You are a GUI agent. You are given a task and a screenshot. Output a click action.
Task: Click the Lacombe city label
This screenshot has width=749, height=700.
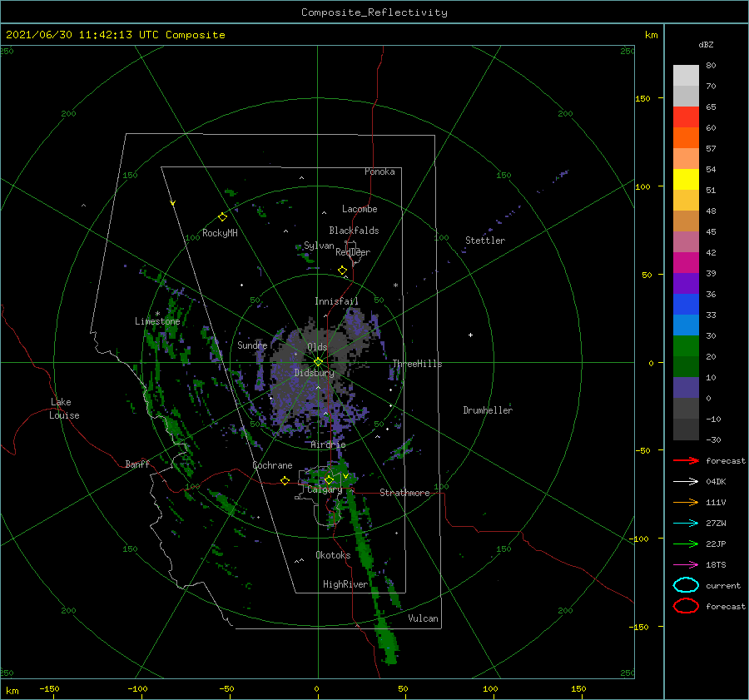click(x=360, y=209)
